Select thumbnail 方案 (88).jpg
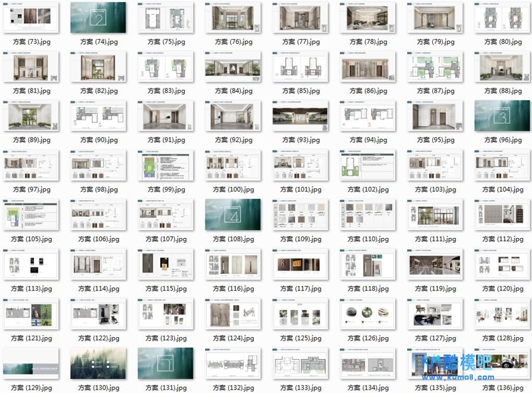 click(x=502, y=67)
